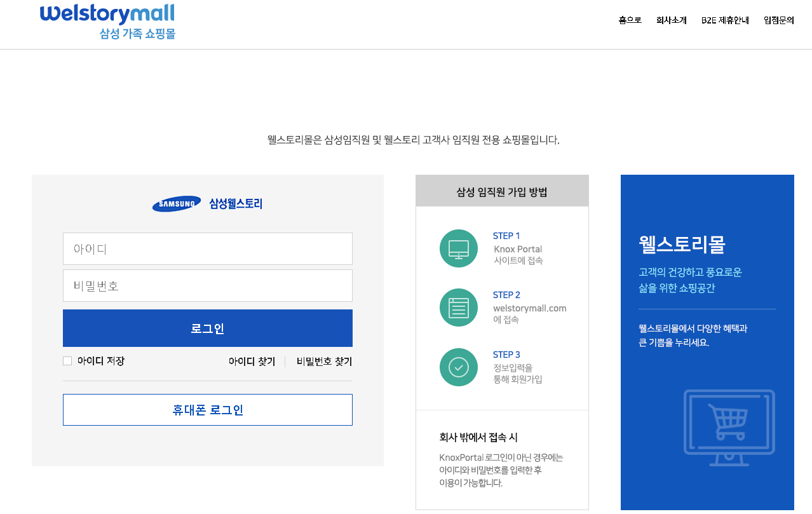Click the STEP 3 checkmark icon
The height and width of the screenshot is (514, 812).
click(x=459, y=367)
